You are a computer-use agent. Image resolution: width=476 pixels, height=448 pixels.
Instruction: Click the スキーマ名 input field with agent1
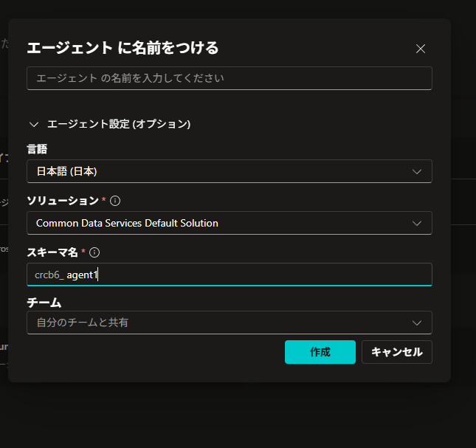230,275
